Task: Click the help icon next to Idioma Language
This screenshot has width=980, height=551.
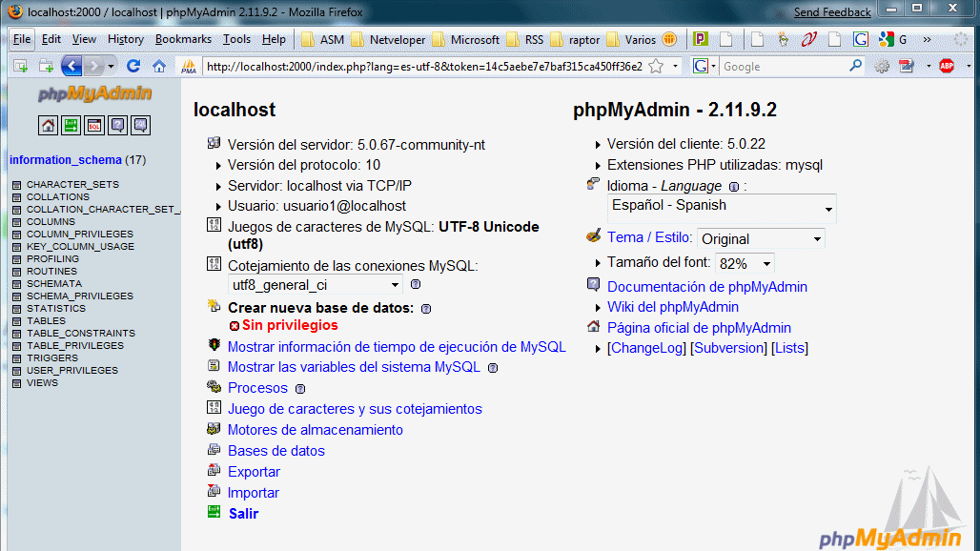Action: [x=734, y=187]
